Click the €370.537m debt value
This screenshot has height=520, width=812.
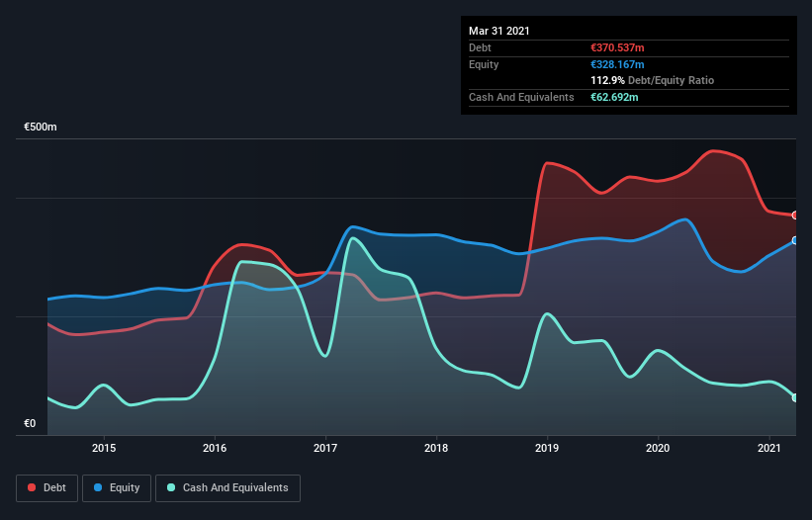pyautogui.click(x=617, y=47)
